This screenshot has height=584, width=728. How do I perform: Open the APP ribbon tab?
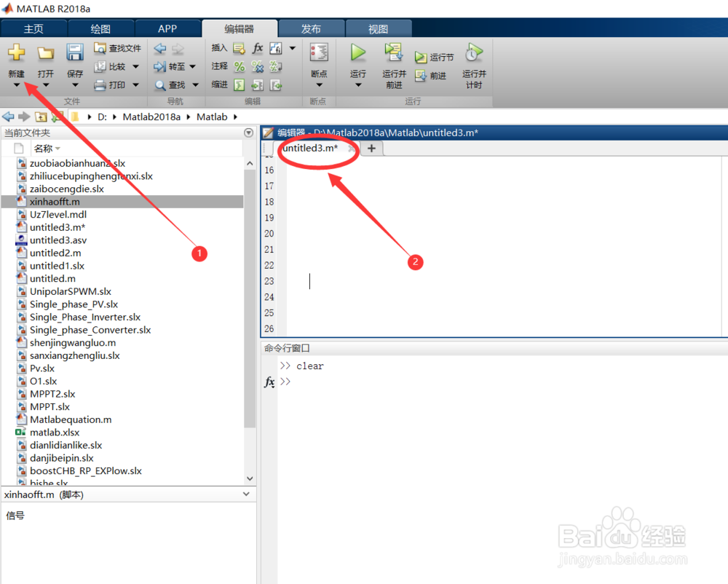pyautogui.click(x=167, y=29)
